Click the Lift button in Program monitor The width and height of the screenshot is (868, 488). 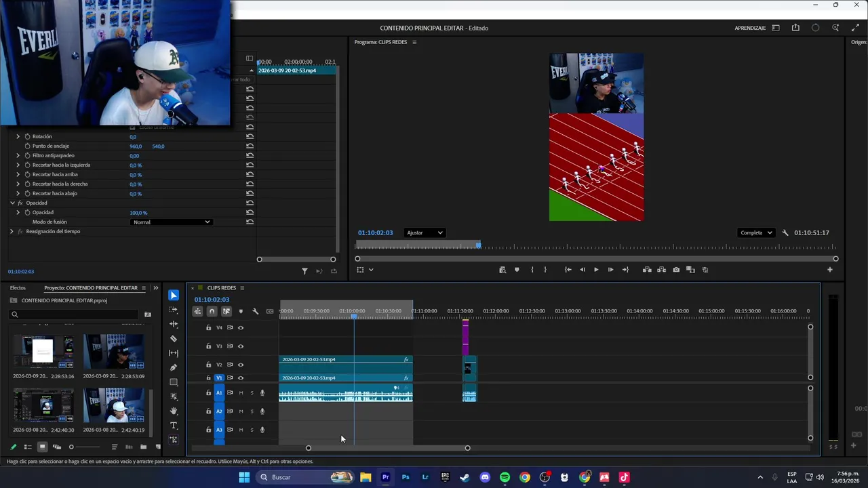(x=647, y=270)
